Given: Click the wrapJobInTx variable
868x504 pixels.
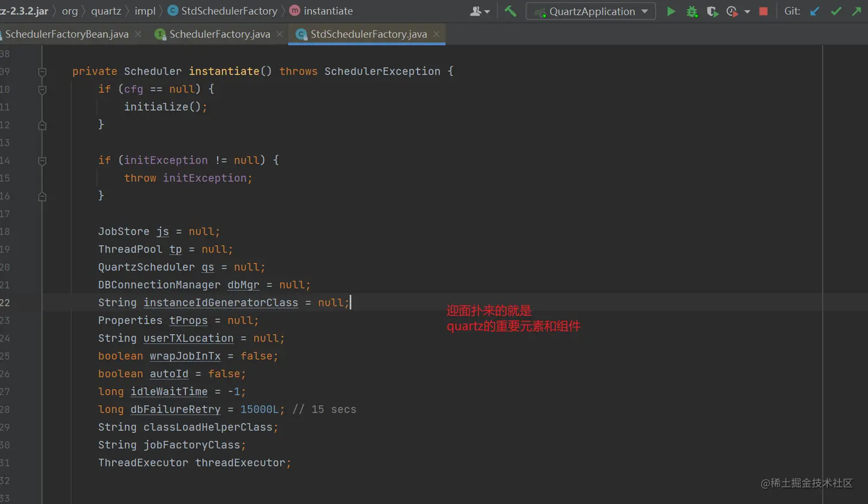Looking at the screenshot, I should [185, 356].
